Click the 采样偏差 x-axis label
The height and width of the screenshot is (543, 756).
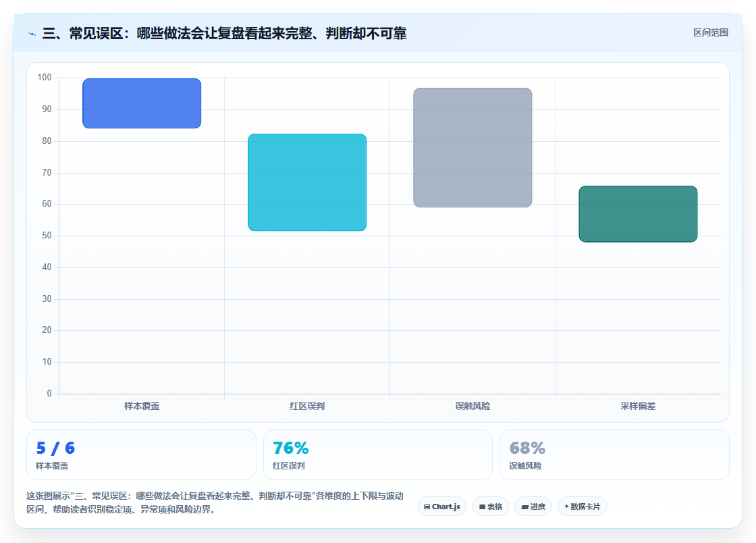tap(638, 406)
